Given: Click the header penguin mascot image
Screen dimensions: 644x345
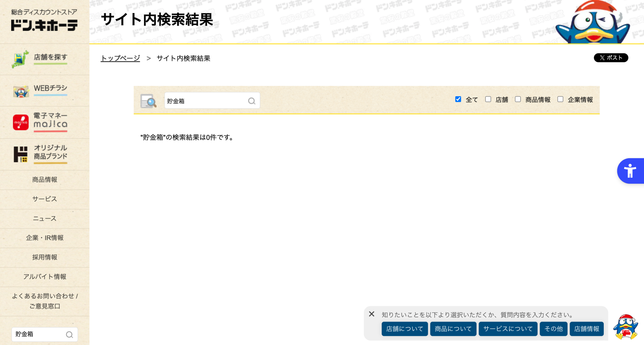Looking at the screenshot, I should (x=593, y=22).
